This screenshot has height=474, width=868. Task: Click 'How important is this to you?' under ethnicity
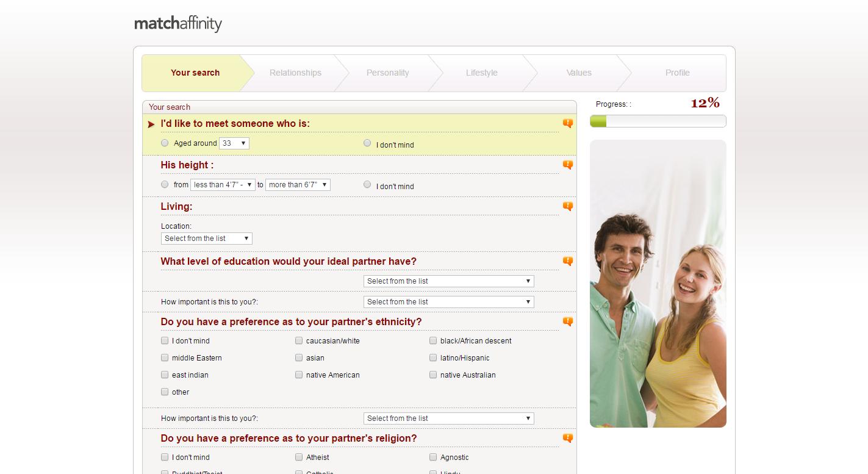[210, 418]
